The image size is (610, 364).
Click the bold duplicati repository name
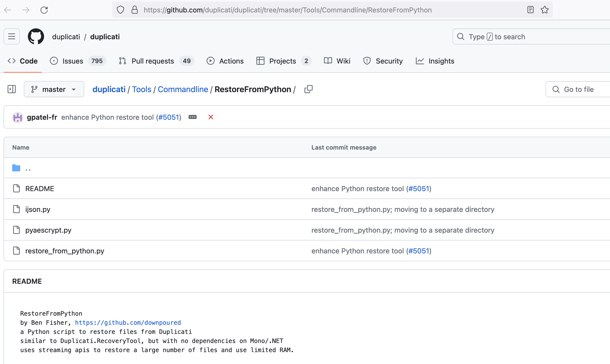(105, 37)
